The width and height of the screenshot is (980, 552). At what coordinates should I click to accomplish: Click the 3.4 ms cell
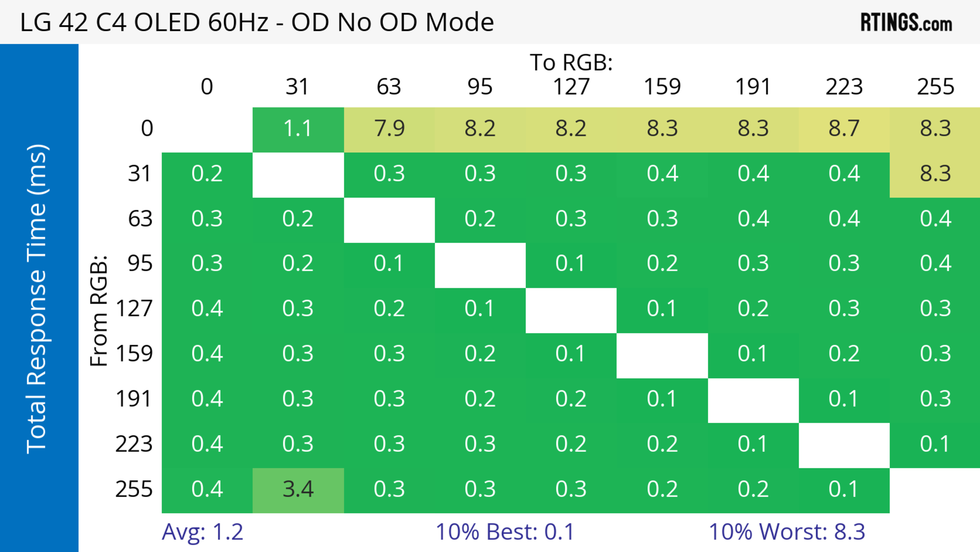tap(298, 490)
